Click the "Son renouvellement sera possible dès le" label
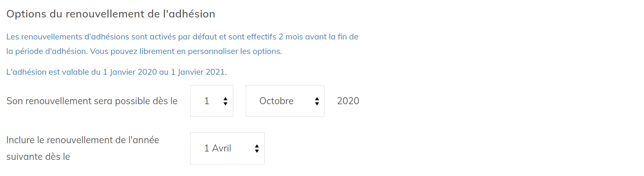The width and height of the screenshot is (644, 176). click(x=92, y=101)
